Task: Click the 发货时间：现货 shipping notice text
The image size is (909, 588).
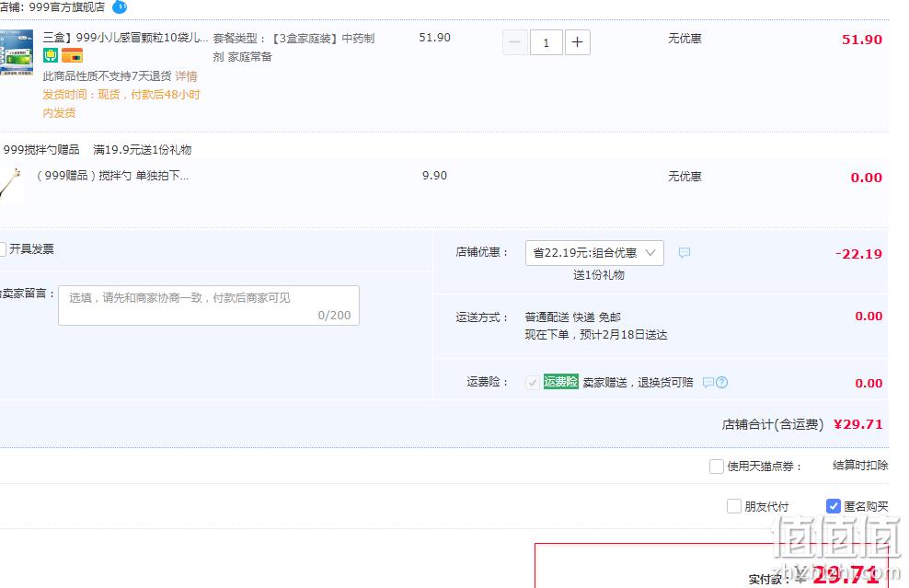Action: coord(121,103)
